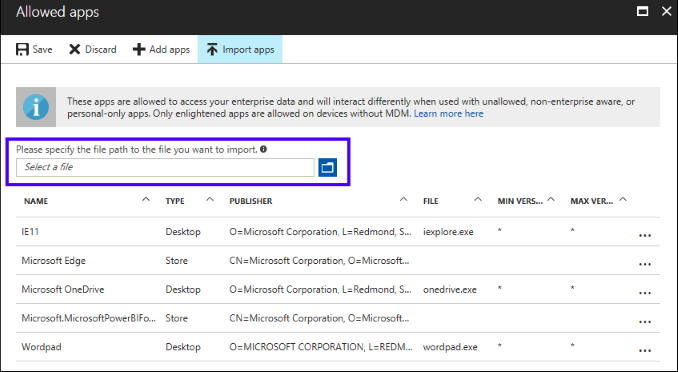678x372 pixels.
Task: Click the blue information banner icon
Action: click(36, 107)
